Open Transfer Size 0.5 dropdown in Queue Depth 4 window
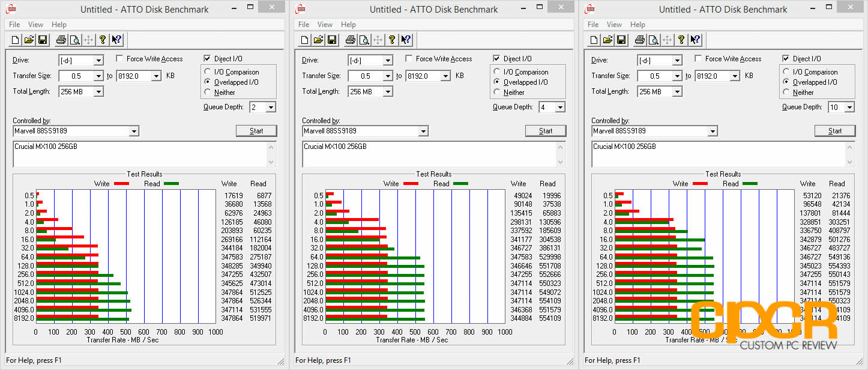Viewport: 868px width, 370px height. tap(388, 76)
